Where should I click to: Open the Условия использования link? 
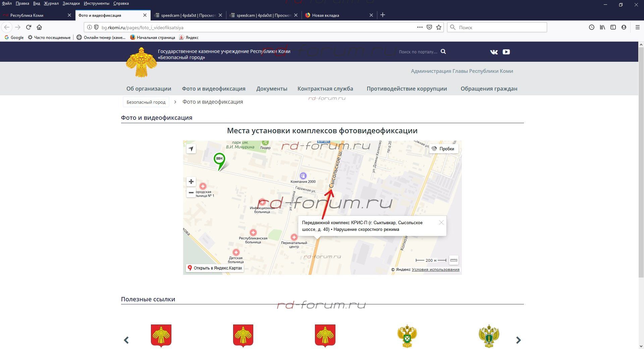435,269
